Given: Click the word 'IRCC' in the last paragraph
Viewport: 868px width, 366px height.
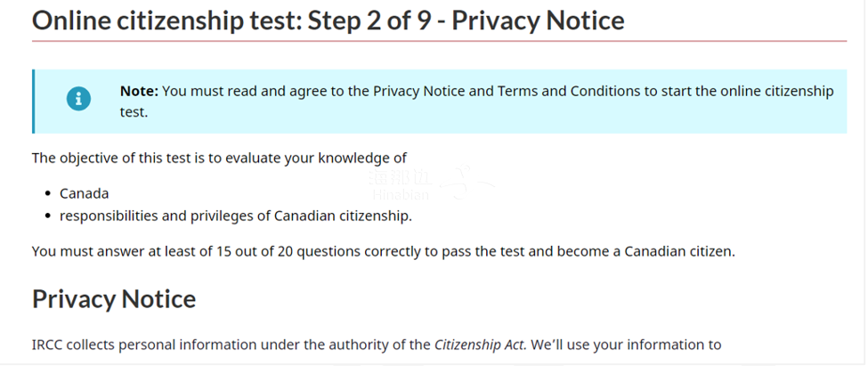Looking at the screenshot, I should tap(48, 345).
